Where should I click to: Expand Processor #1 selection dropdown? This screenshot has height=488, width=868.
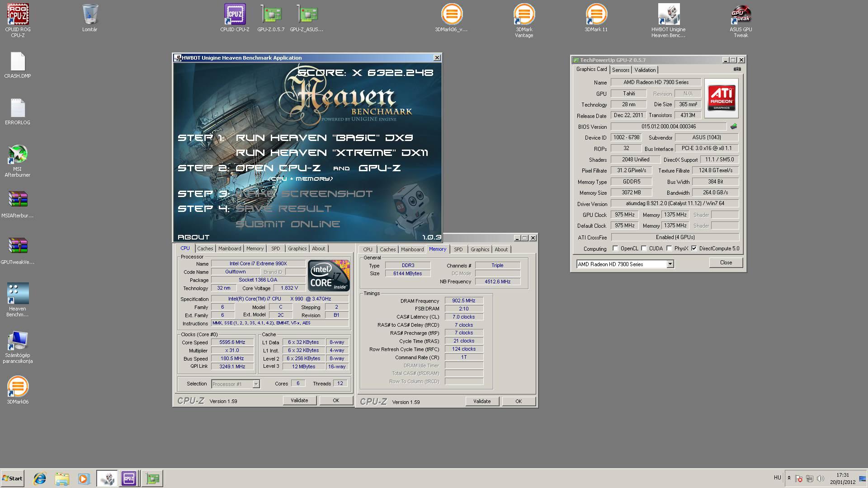coord(256,384)
